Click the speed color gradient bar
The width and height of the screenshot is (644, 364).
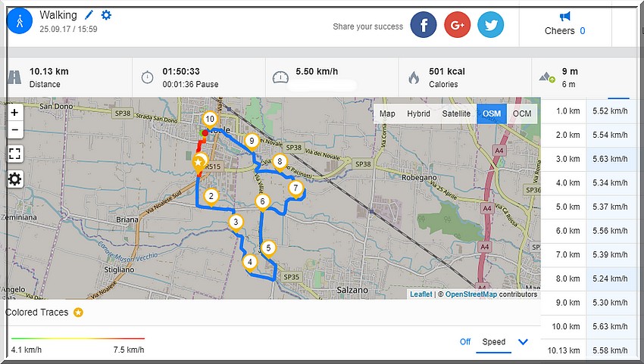[77, 338]
